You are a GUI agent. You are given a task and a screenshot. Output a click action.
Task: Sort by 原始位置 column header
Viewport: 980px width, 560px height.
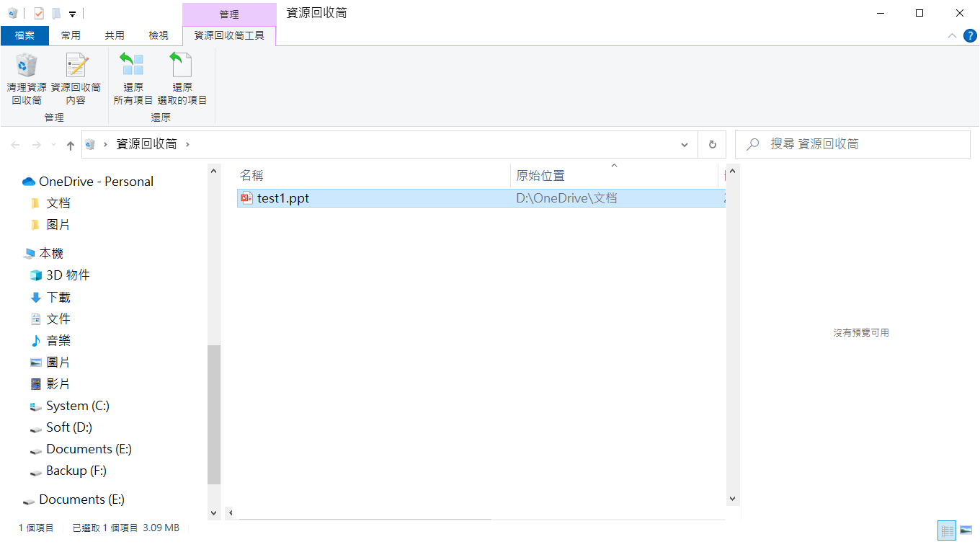pos(540,175)
